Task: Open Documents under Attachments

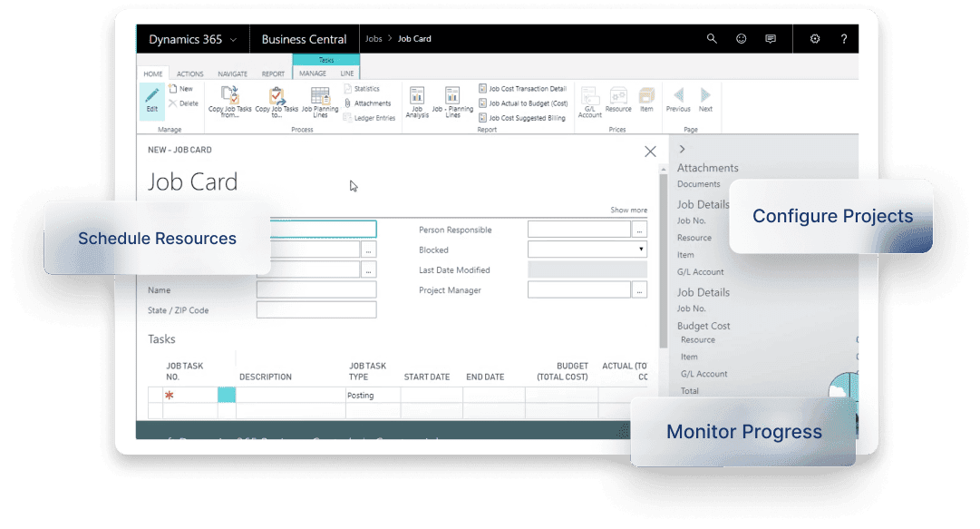Action: click(x=698, y=183)
